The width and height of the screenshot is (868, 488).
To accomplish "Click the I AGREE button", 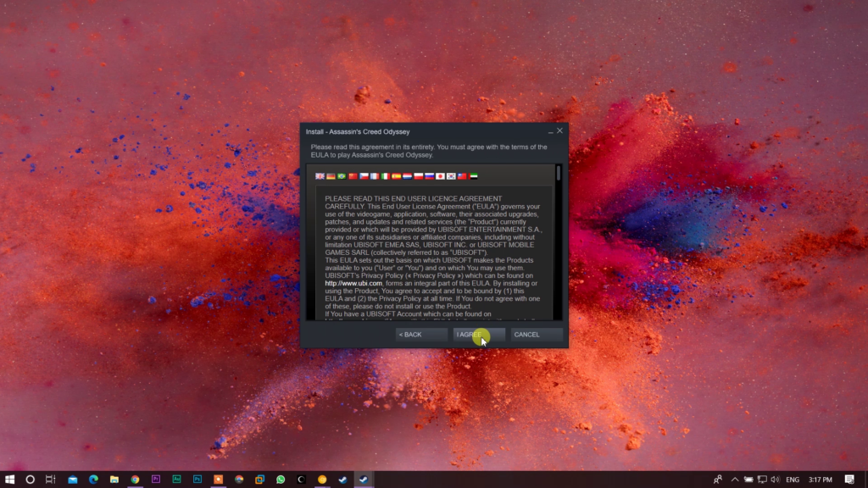I will (479, 335).
